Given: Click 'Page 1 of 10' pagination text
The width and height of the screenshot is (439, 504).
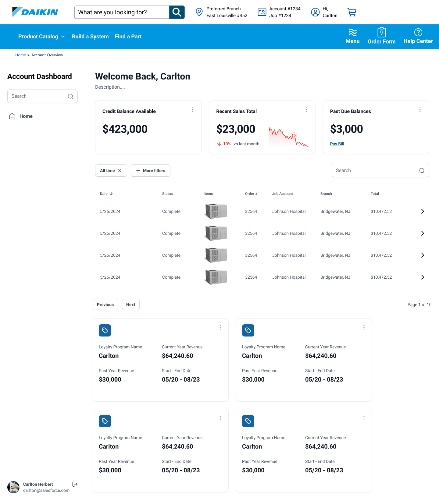Looking at the screenshot, I should [x=419, y=305].
